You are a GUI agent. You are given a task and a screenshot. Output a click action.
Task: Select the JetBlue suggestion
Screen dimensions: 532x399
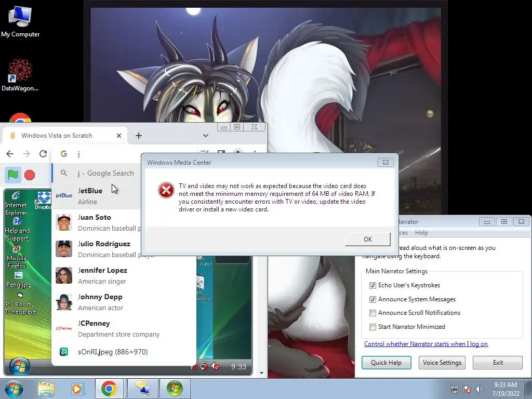(x=97, y=196)
